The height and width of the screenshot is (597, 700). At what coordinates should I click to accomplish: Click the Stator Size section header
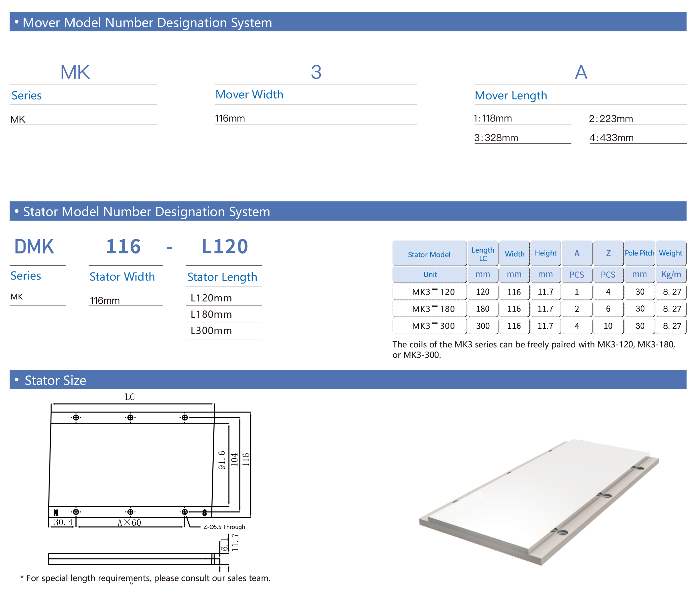point(55,380)
